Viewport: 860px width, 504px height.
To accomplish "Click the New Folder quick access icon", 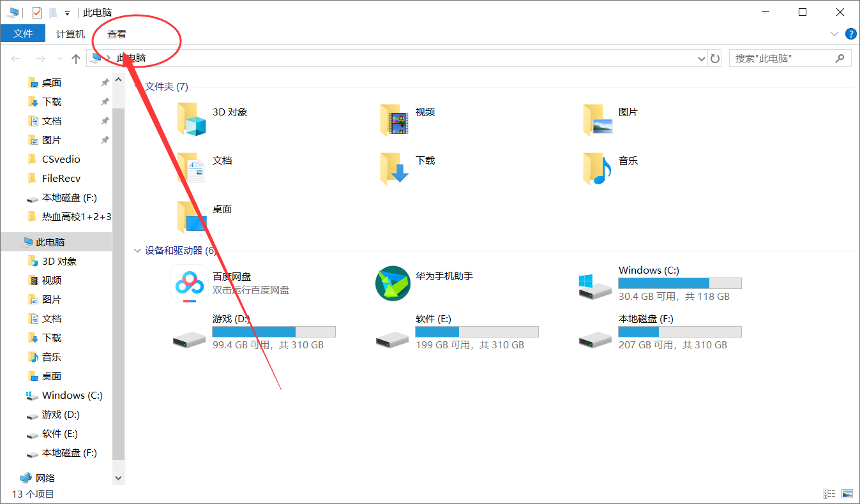I will tap(54, 12).
